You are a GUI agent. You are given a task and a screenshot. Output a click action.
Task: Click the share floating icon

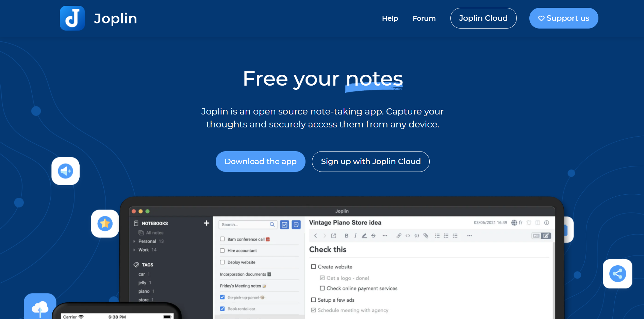tap(617, 274)
